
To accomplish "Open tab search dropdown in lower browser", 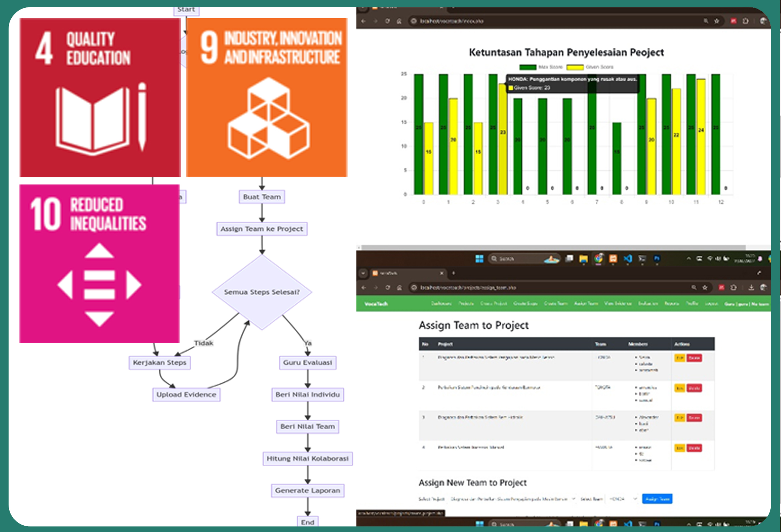I will [363, 273].
